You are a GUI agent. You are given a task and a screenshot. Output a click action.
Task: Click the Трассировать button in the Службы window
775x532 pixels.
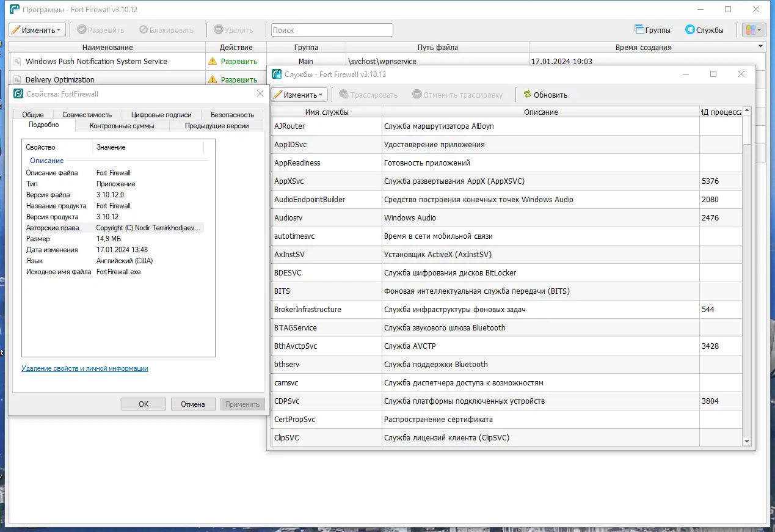point(368,95)
